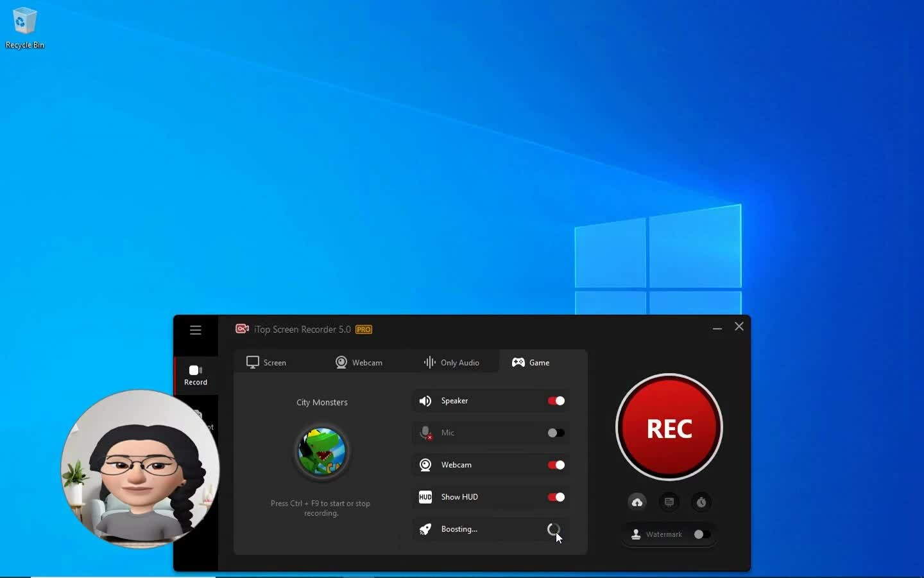Switch to the Only Audio tab
The height and width of the screenshot is (578, 924).
452,362
